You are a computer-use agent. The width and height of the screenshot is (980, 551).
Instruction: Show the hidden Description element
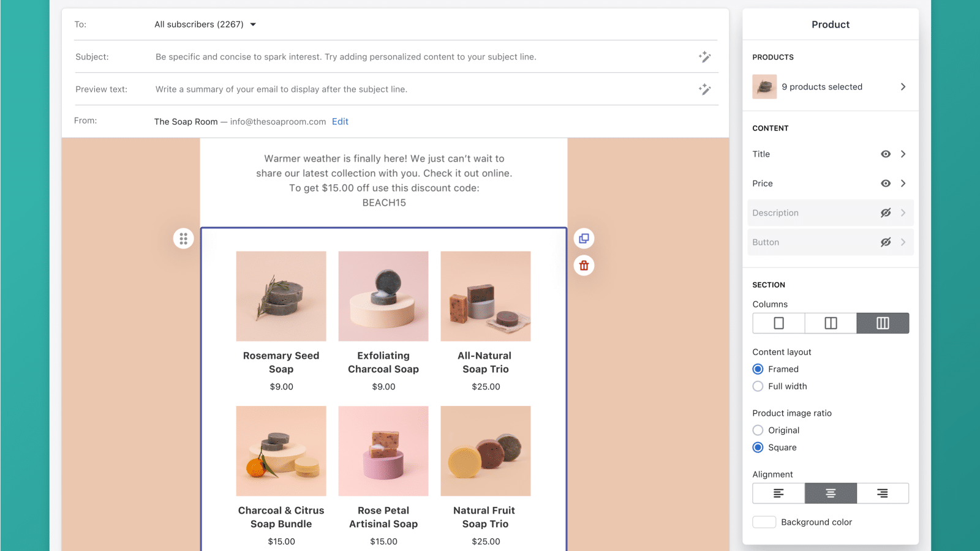[x=886, y=212]
